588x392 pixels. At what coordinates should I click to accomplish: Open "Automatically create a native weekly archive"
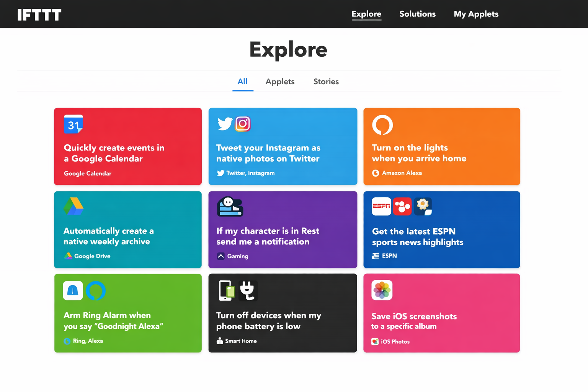(128, 230)
